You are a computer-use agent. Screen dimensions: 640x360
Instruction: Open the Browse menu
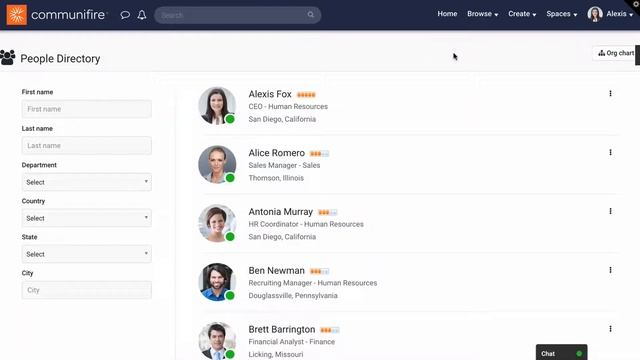[x=482, y=14]
